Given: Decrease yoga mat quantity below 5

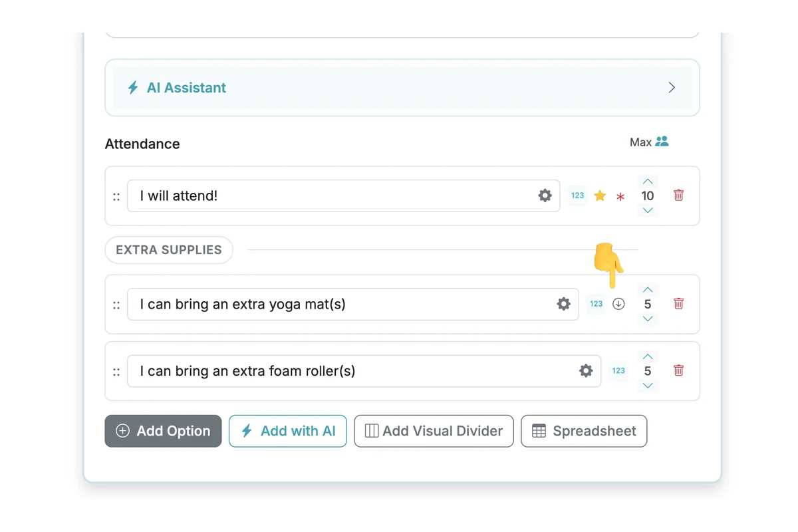Looking at the screenshot, I should click(648, 319).
